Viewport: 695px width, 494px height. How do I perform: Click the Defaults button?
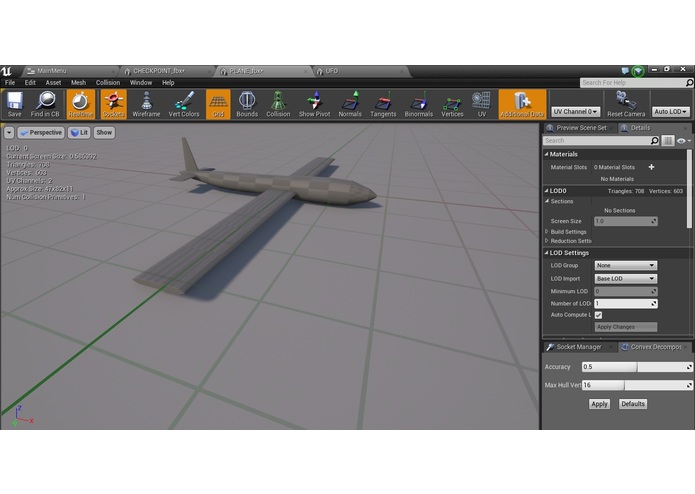point(633,404)
